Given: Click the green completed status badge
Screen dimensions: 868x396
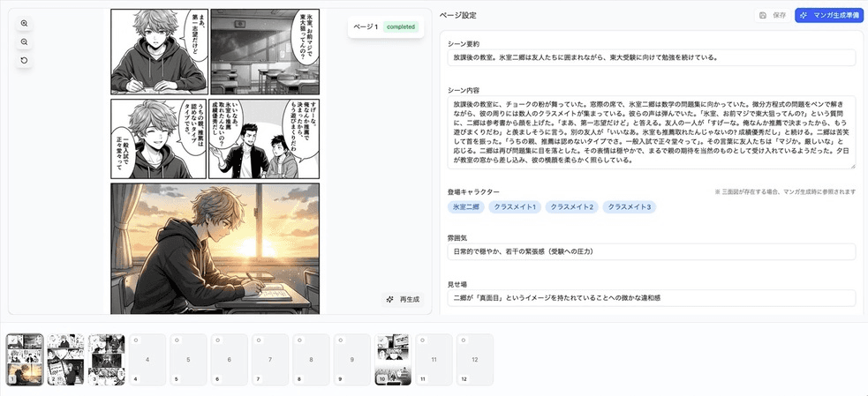Looking at the screenshot, I should pos(401,26).
